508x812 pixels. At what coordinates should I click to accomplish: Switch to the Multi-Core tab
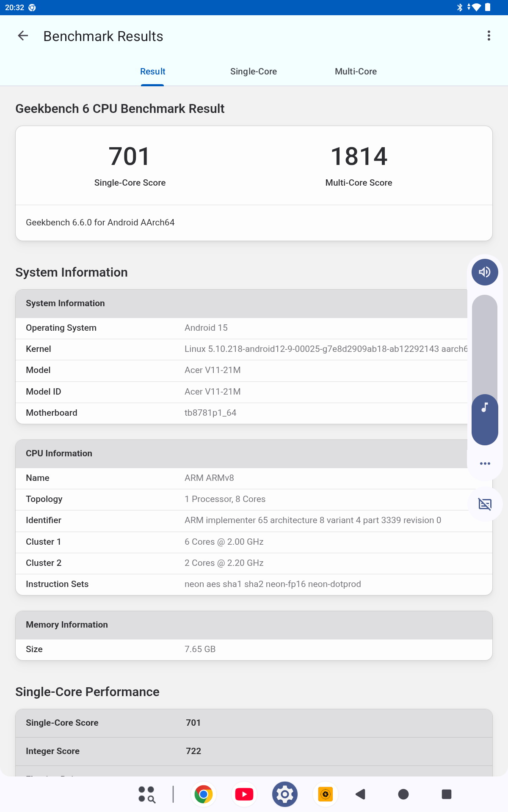[356, 71]
